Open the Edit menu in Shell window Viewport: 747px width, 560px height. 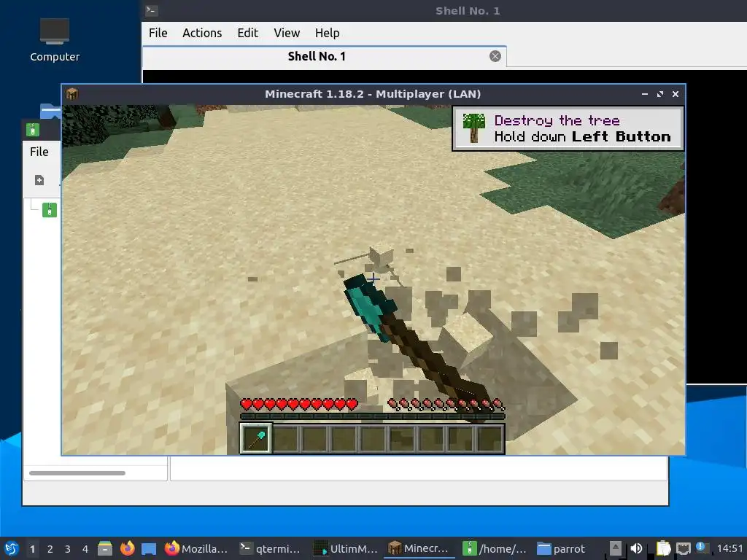tap(248, 33)
